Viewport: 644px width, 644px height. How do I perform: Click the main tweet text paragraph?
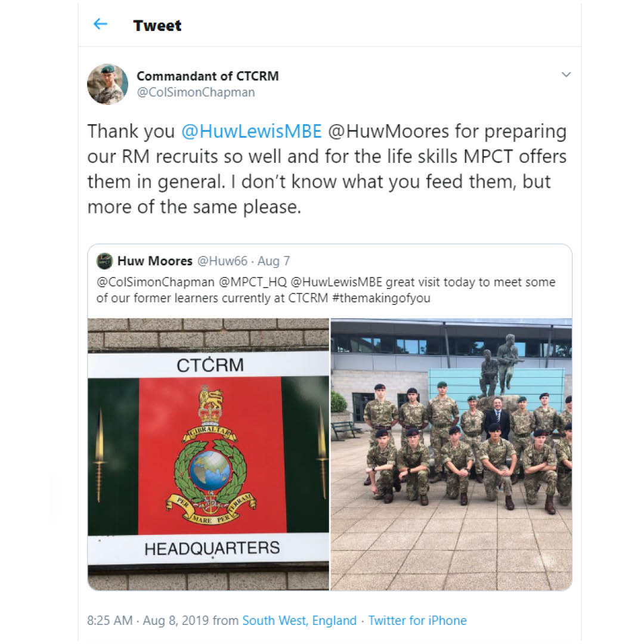(x=327, y=169)
